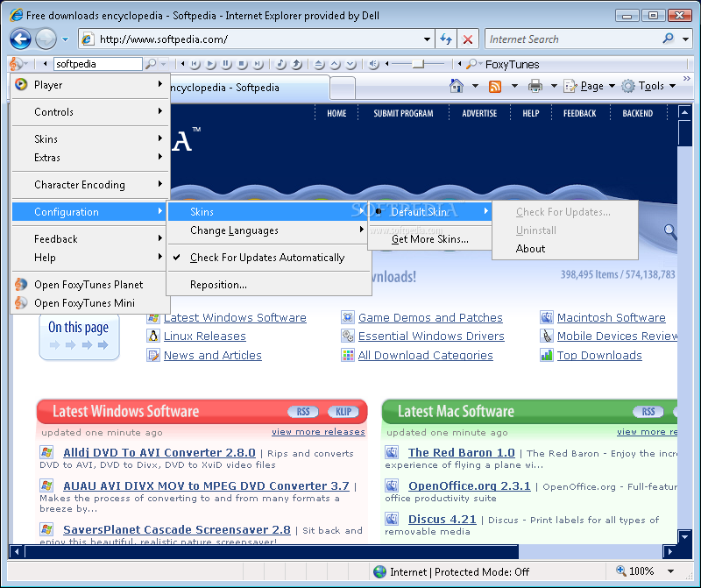The image size is (701, 588).
Task: Open The Red Baron 1.0 link
Action: coord(462,452)
